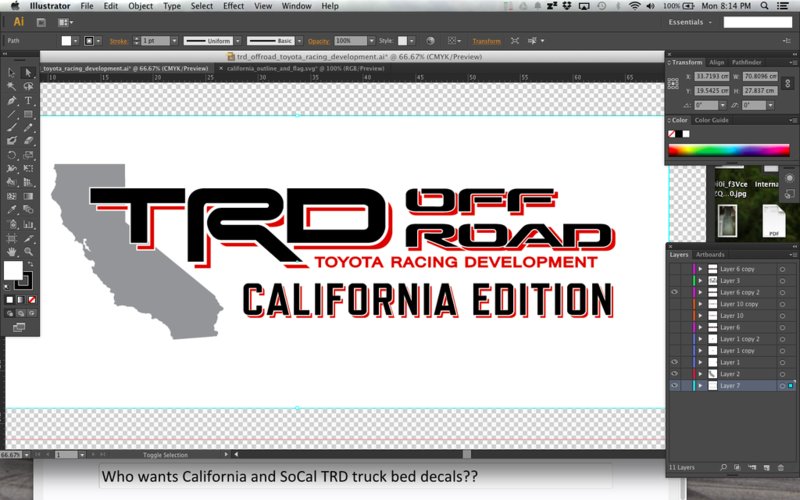Select the Lasso tool
Screen dimensions: 800x500
[x=28, y=87]
